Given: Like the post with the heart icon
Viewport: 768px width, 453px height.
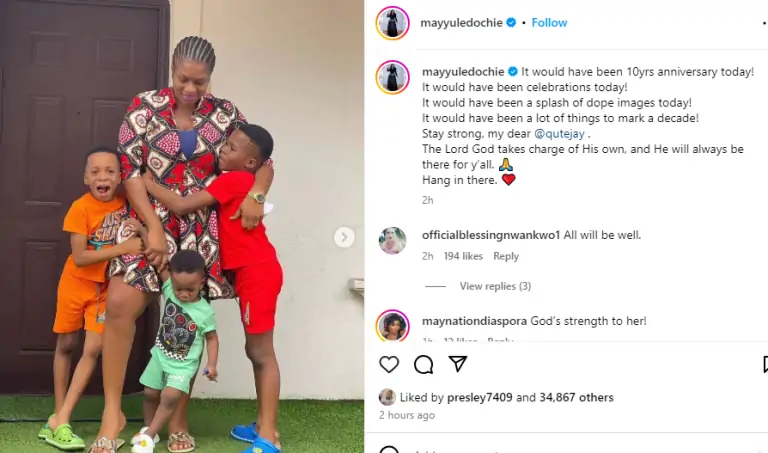Looking at the screenshot, I should (x=389, y=364).
